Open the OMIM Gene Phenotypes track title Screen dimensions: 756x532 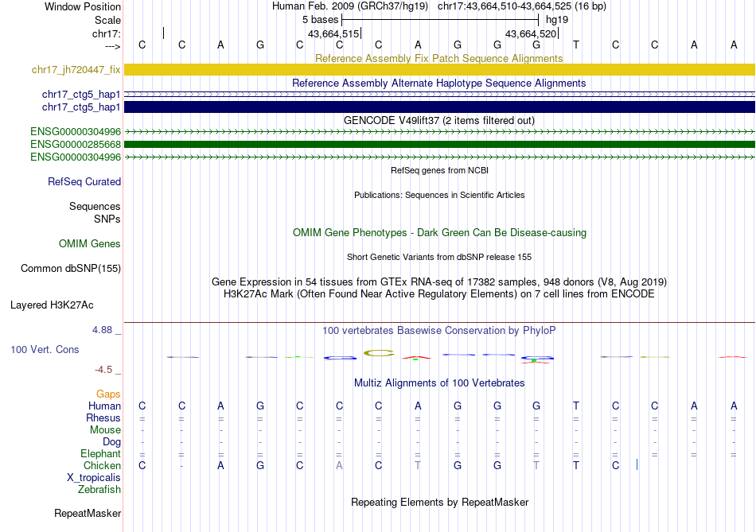tap(439, 232)
